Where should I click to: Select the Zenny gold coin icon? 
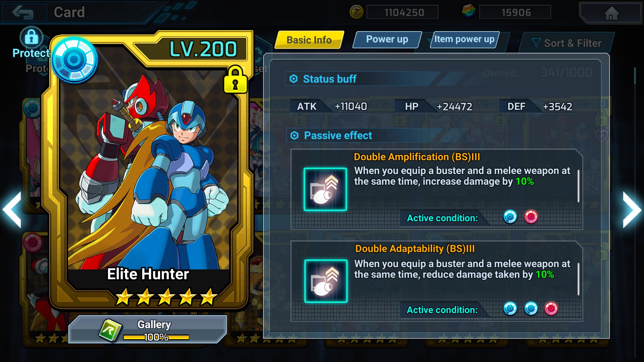coord(356,12)
